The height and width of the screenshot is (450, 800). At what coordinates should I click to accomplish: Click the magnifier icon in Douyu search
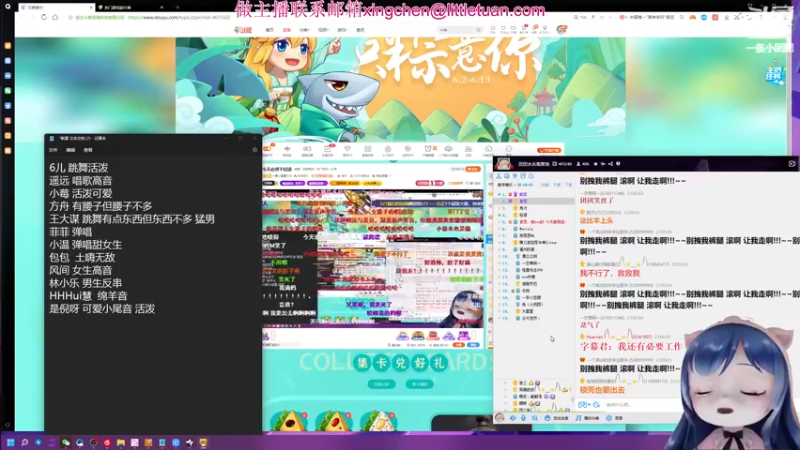[x=479, y=30]
